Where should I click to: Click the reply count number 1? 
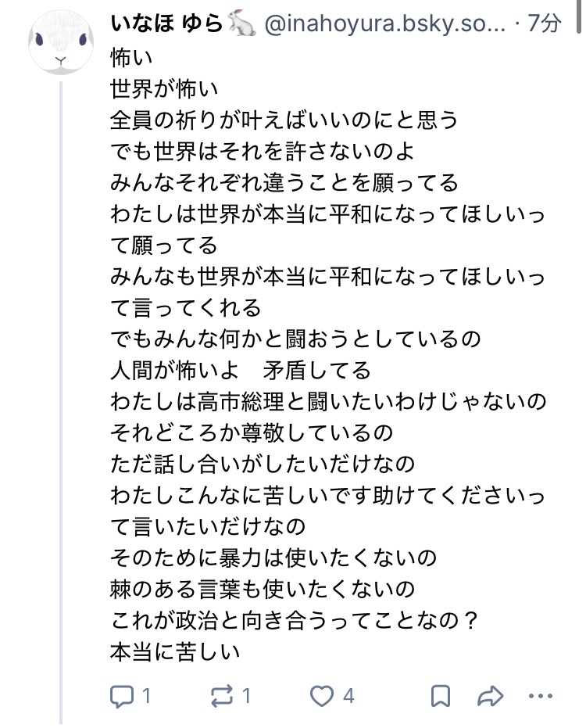(x=146, y=696)
